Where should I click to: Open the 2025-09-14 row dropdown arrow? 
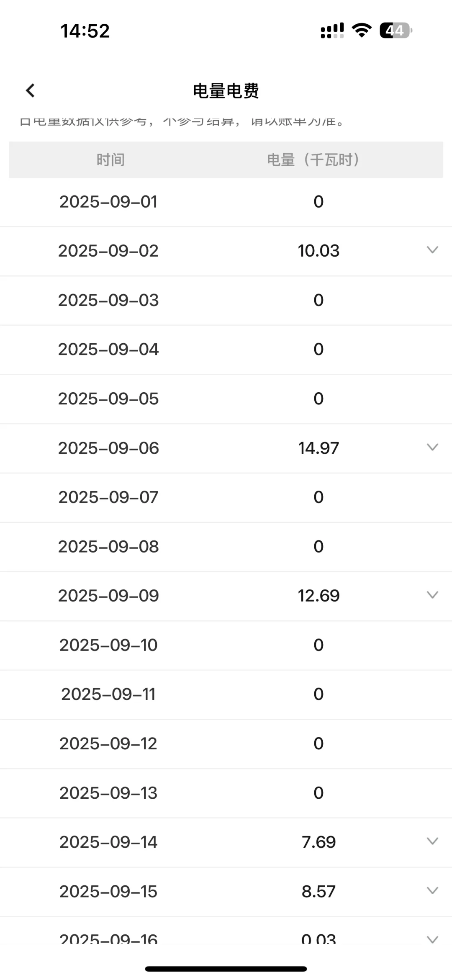coord(432,841)
